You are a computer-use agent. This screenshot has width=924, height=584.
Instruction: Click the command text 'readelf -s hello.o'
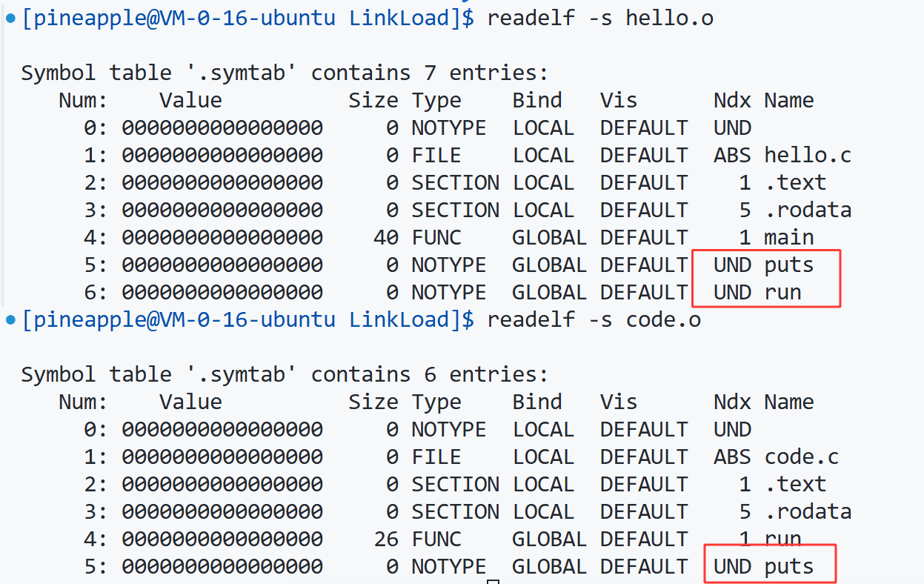(x=600, y=19)
